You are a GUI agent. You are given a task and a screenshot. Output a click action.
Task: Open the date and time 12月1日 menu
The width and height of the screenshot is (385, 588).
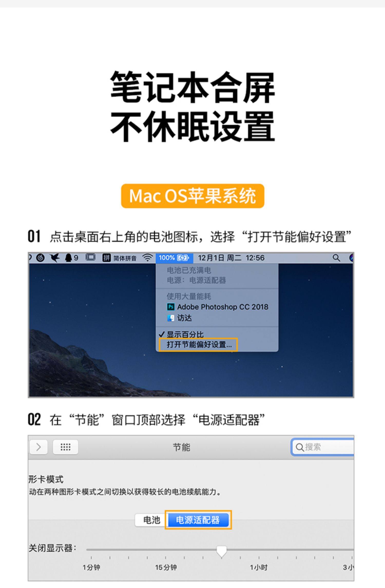(231, 258)
